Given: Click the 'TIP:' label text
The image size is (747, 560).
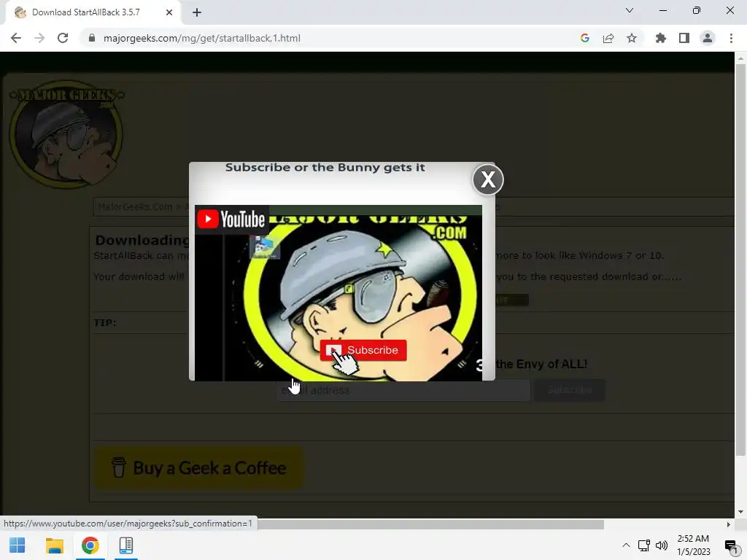Looking at the screenshot, I should click(105, 323).
